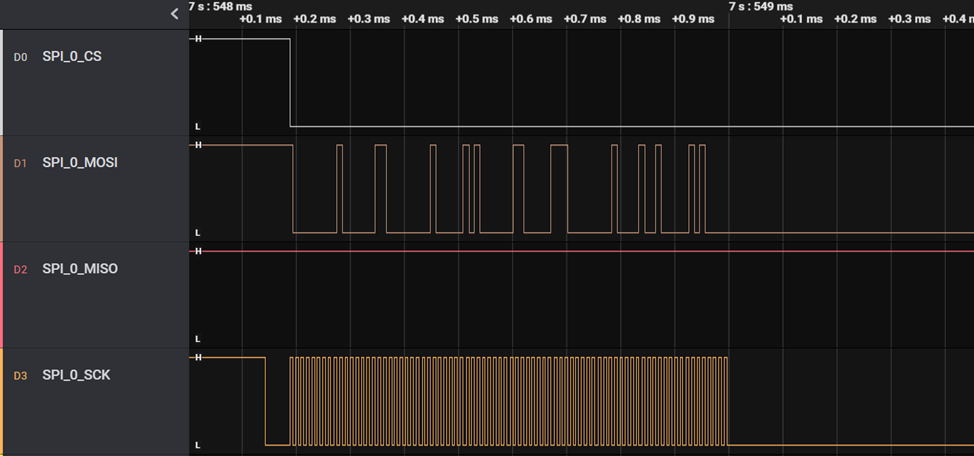Click the +0.8 ms mark on the time ruler

coord(639,19)
